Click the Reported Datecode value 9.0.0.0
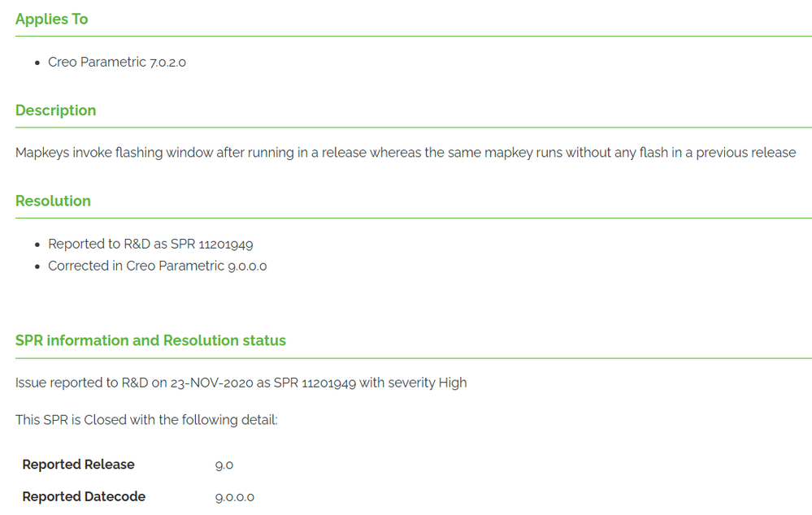 click(235, 497)
